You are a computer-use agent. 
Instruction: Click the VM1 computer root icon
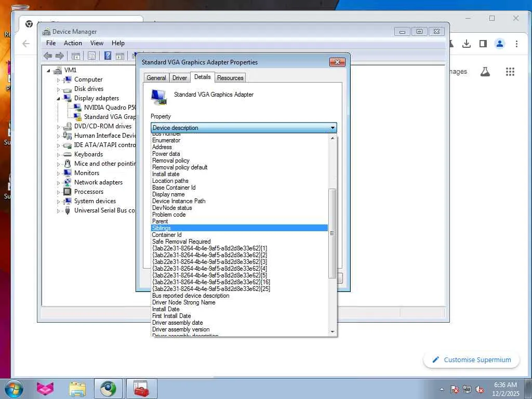(x=58, y=70)
